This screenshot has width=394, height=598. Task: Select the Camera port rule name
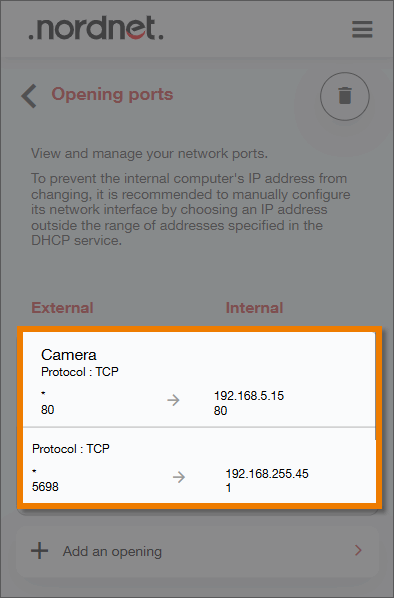[x=69, y=355]
